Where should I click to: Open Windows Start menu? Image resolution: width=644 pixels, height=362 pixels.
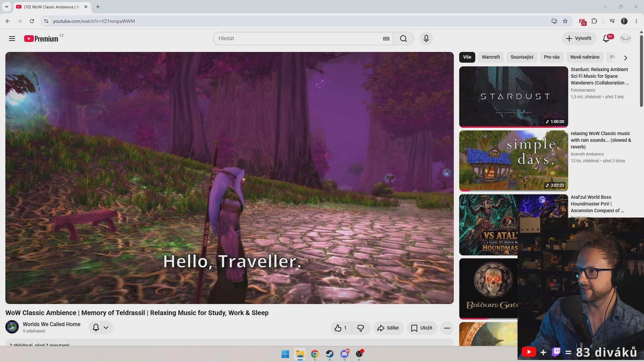click(x=285, y=354)
